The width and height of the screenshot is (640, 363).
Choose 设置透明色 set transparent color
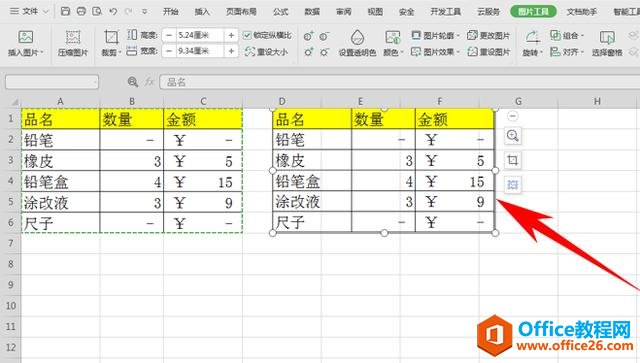tap(357, 43)
